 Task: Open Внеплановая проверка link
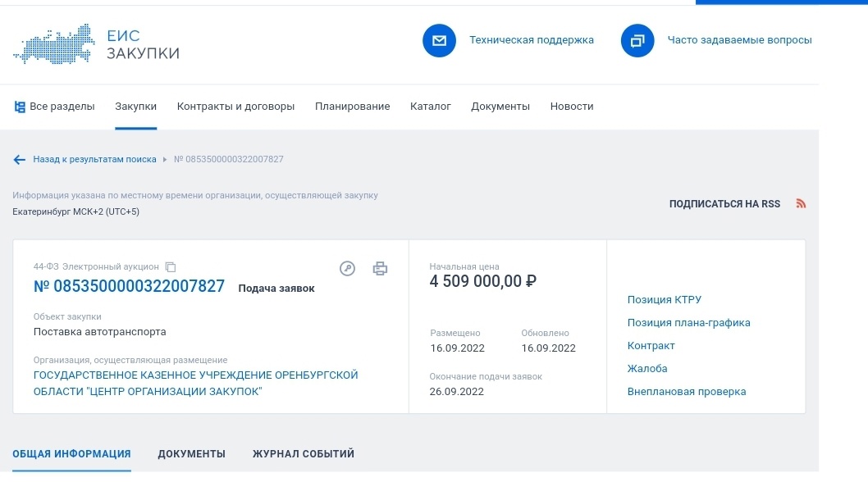(x=686, y=392)
